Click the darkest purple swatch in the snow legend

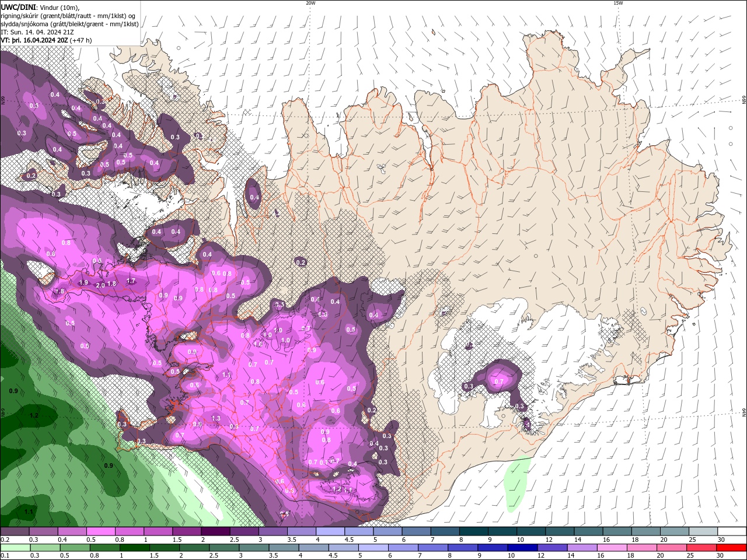pyautogui.click(x=215, y=531)
